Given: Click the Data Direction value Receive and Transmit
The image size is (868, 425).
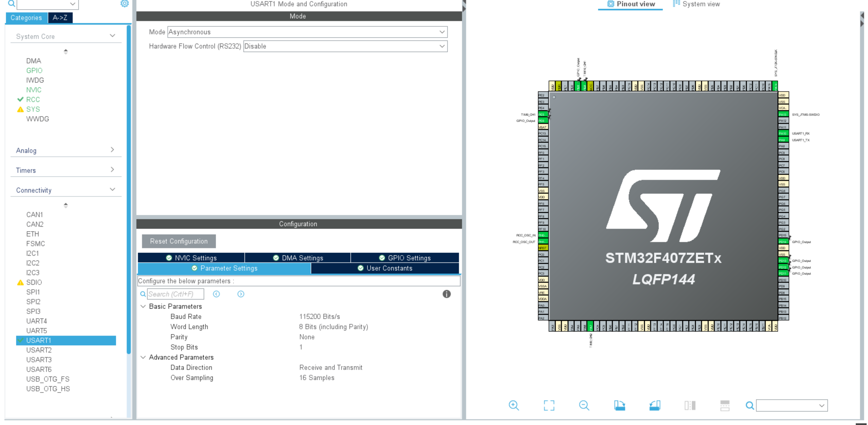Looking at the screenshot, I should click(331, 368).
